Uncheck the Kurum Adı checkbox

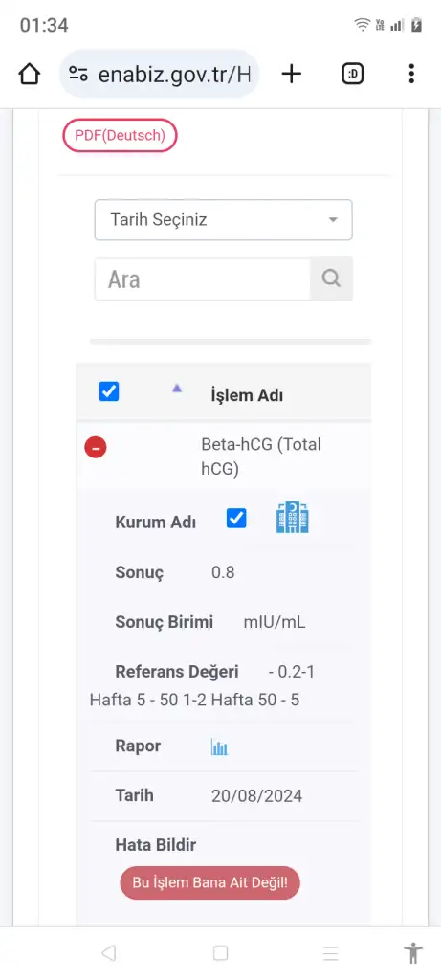tap(236, 518)
